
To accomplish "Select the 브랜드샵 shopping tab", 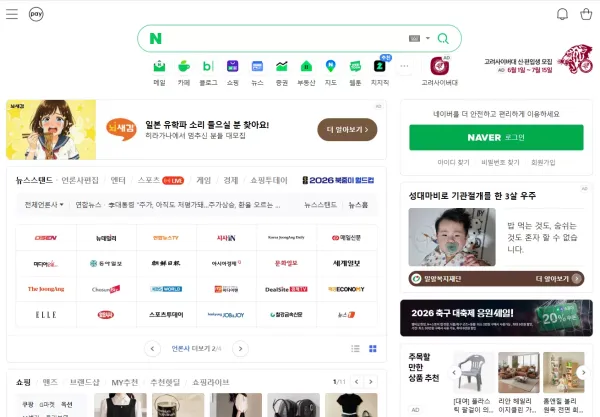I will (x=85, y=382).
